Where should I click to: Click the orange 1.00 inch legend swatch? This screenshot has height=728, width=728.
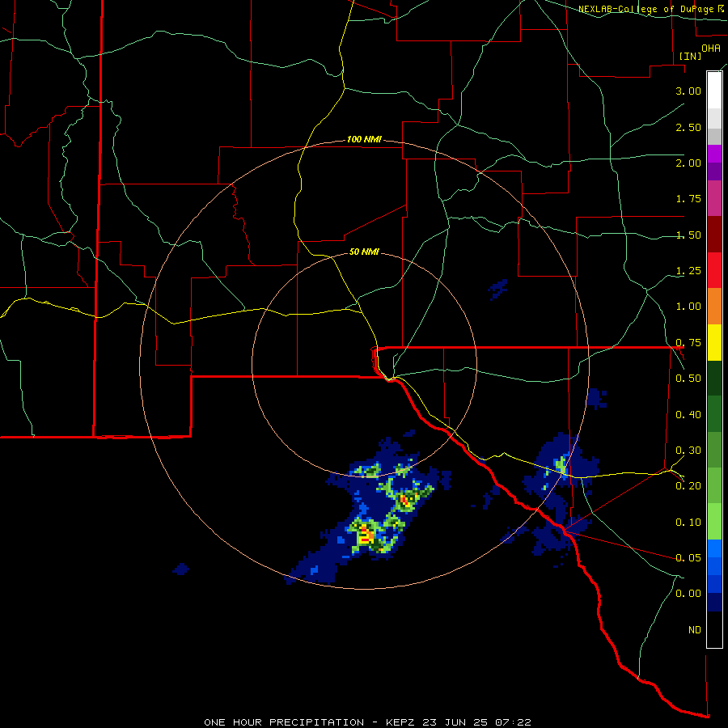(x=714, y=307)
